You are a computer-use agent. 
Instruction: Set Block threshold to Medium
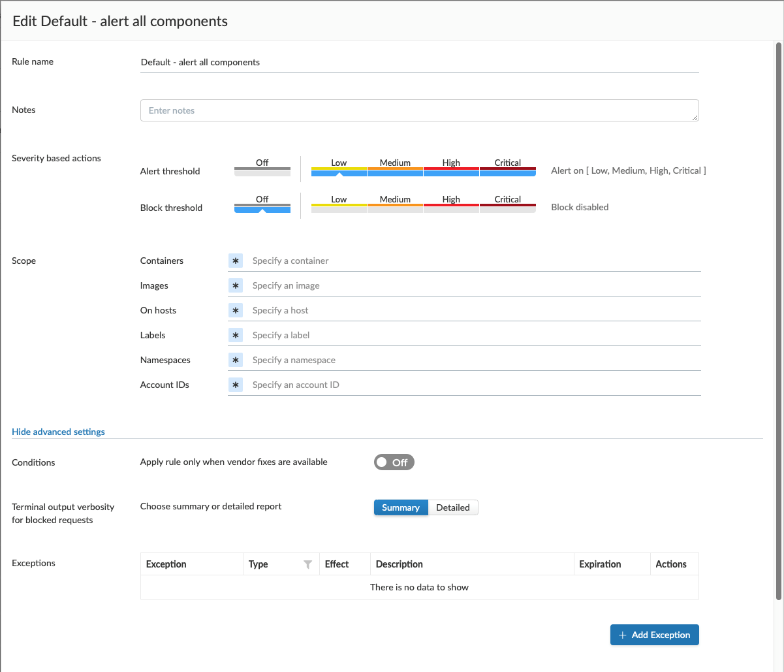395,205
